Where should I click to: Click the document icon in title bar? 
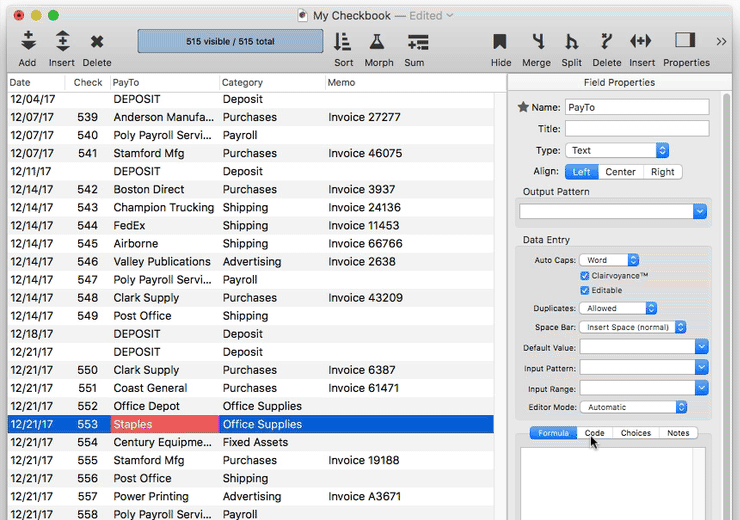click(x=303, y=16)
